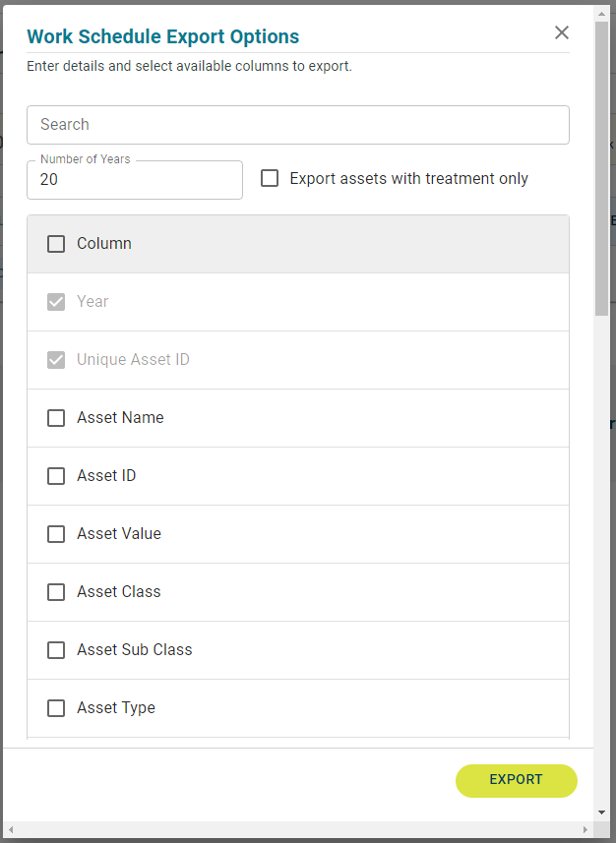This screenshot has height=843, width=616.
Task: Toggle the Asset Class checkbox
Action: point(56,592)
